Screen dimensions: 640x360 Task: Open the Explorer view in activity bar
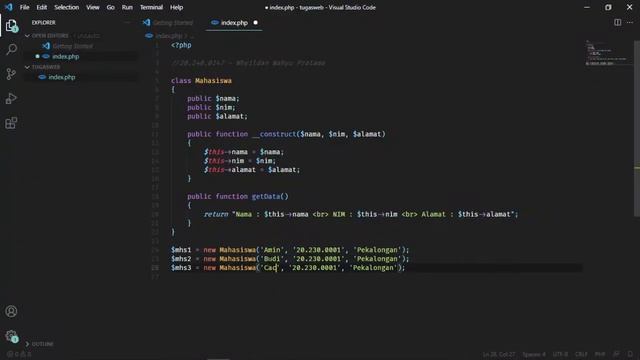(x=11, y=25)
